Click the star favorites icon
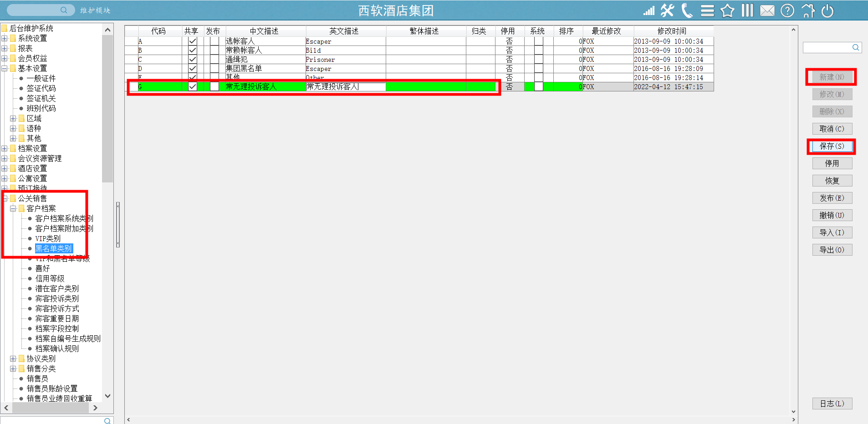868x424 pixels. 727,10
